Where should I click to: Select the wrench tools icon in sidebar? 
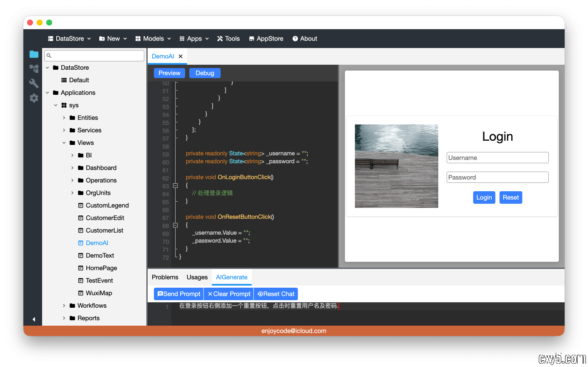point(34,83)
